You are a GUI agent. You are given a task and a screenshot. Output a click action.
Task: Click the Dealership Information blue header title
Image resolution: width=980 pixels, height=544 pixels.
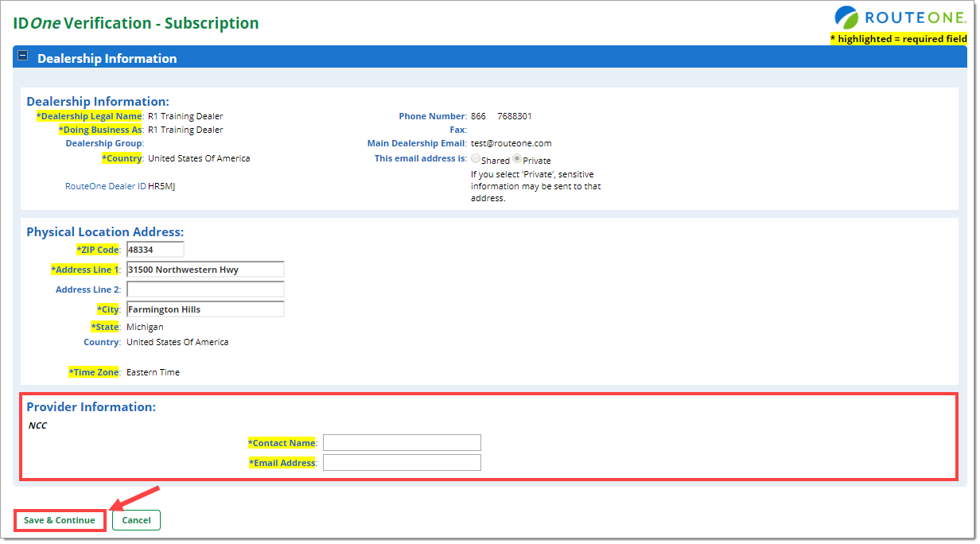[x=107, y=58]
